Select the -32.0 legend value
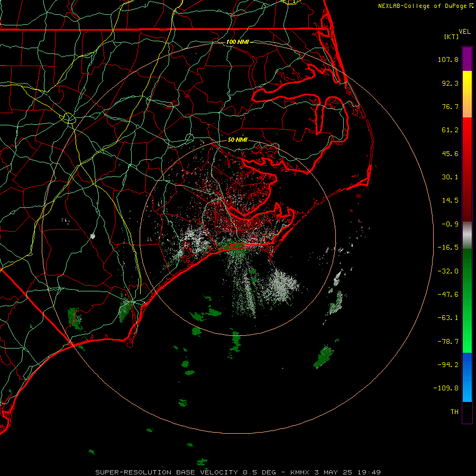 pyautogui.click(x=448, y=271)
